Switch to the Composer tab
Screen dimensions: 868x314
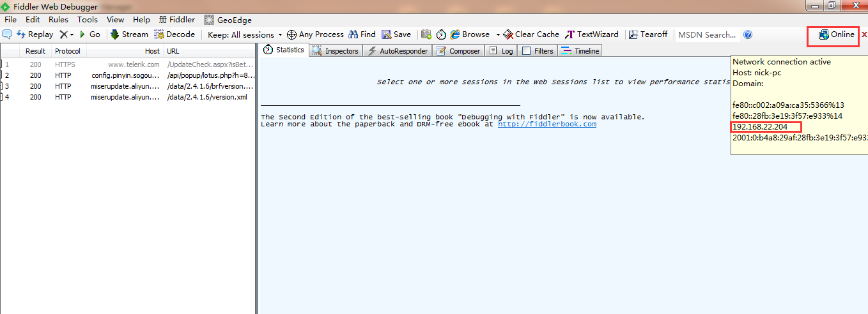pyautogui.click(x=458, y=50)
